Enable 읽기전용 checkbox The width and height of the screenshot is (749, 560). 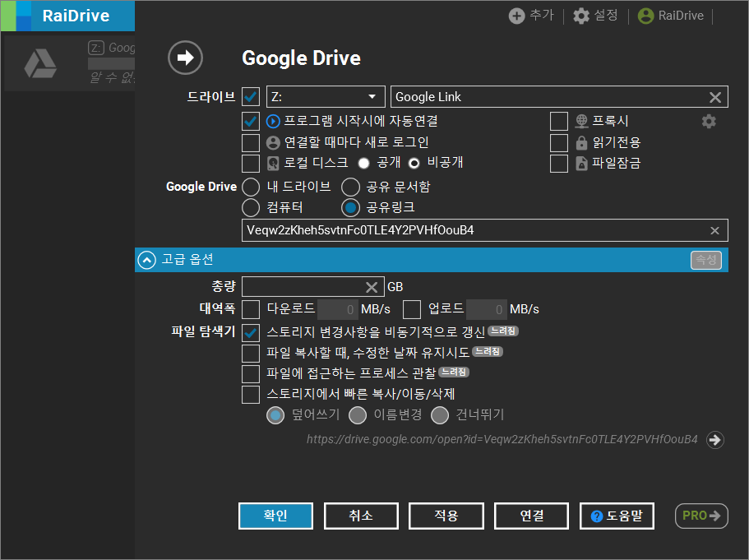click(x=559, y=142)
